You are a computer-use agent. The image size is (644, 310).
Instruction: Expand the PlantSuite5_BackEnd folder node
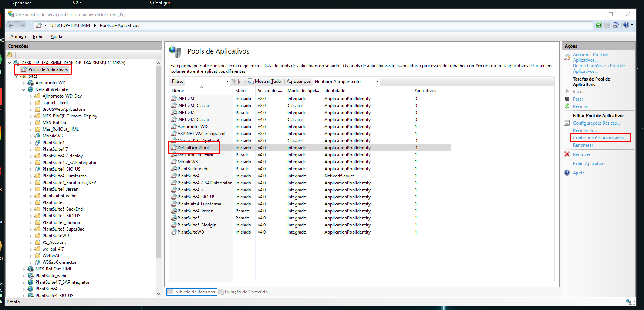click(x=31, y=209)
